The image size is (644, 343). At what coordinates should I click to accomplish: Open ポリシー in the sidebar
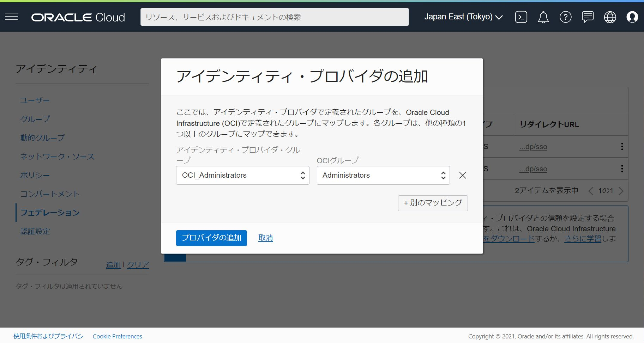35,175
